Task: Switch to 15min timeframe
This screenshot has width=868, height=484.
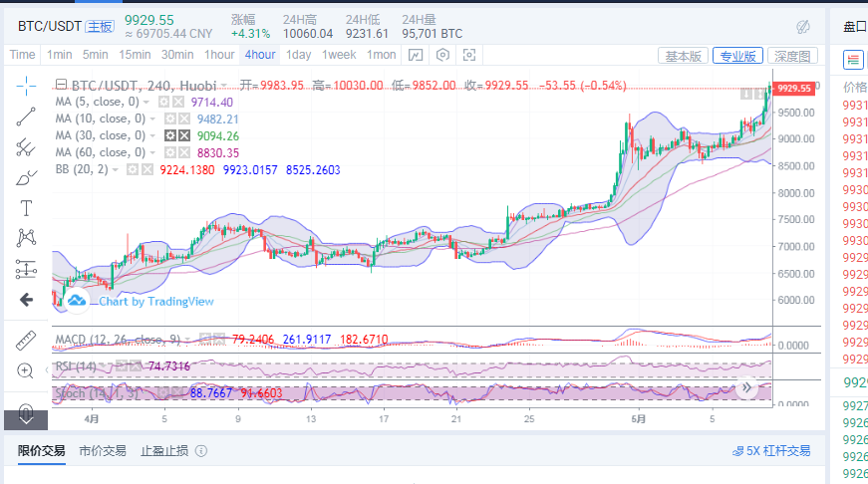Action: click(x=134, y=55)
